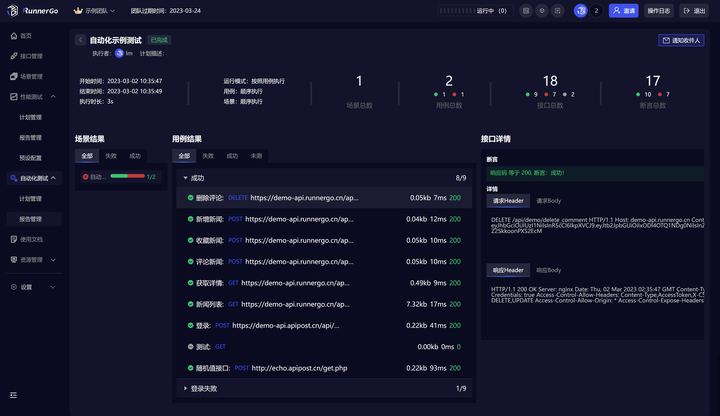Open 预设配置 in sidebar

30,158
